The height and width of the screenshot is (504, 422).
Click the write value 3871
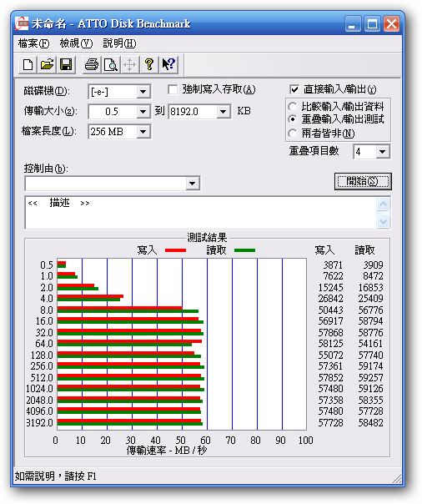point(333,265)
